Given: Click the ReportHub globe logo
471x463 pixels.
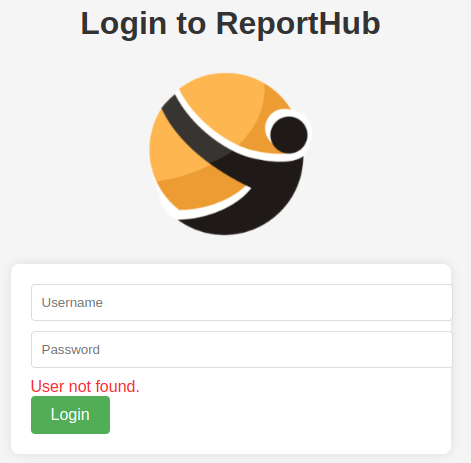Looking at the screenshot, I should (230, 154).
